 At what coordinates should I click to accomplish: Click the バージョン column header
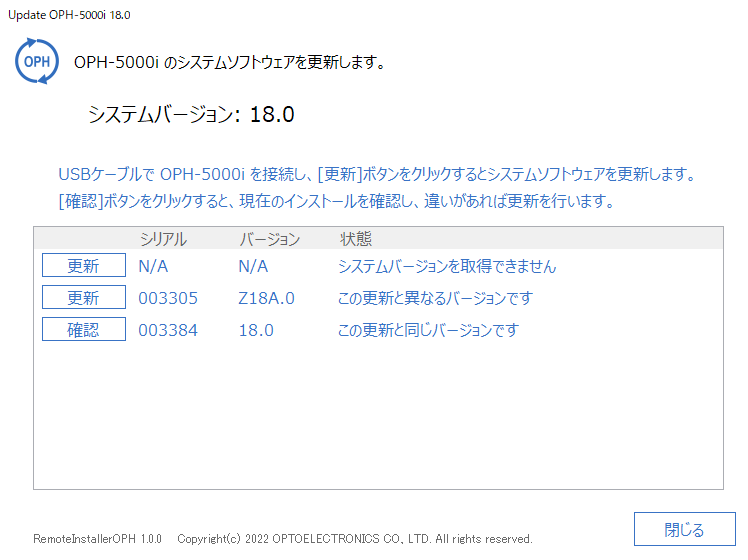click(x=270, y=239)
